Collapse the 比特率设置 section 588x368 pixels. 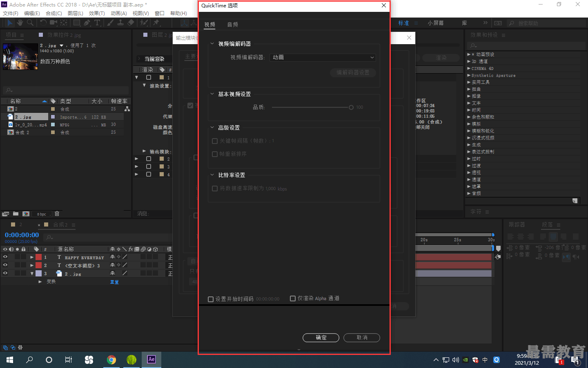pos(212,175)
